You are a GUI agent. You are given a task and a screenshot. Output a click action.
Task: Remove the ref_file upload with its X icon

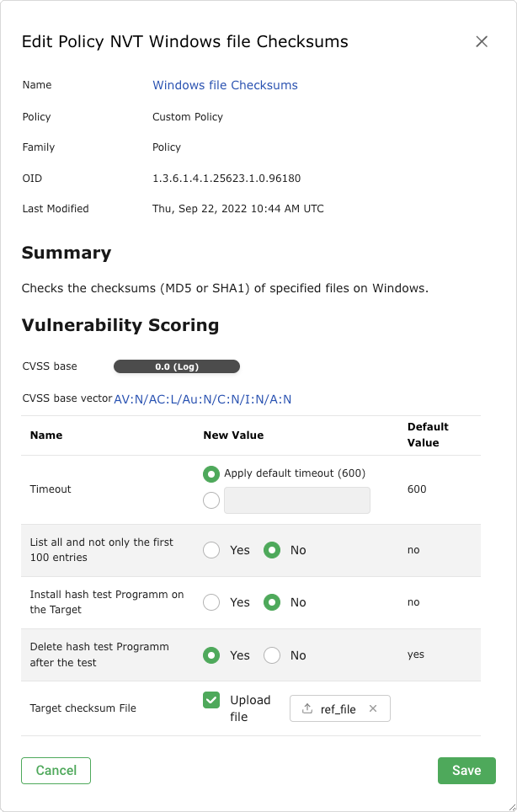[x=373, y=709]
